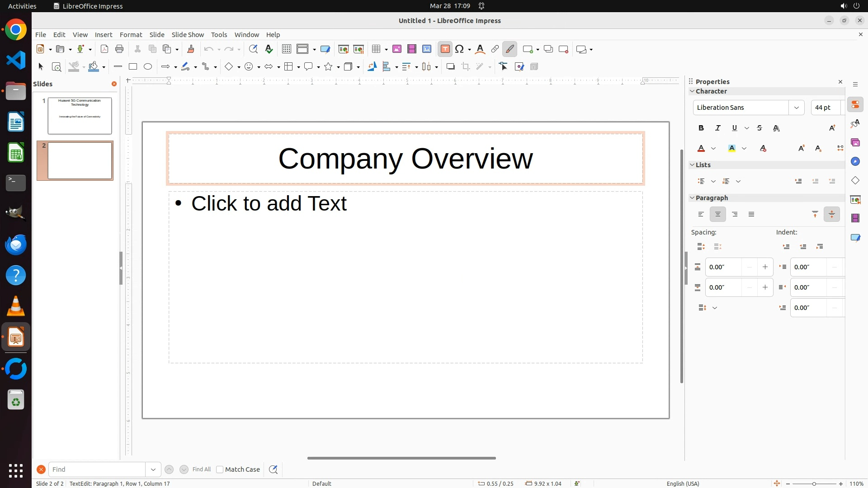Toggle Italic in Character panel
The image size is (868, 488).
pyautogui.click(x=718, y=128)
